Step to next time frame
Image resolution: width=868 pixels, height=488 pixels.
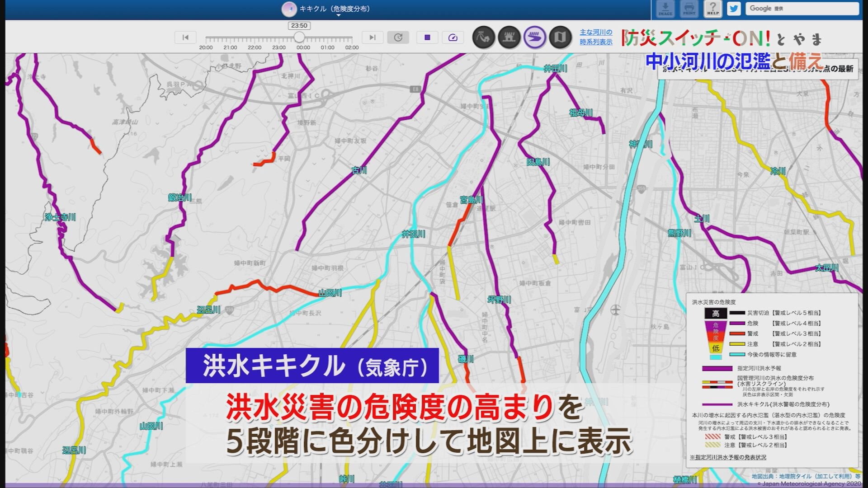pos(372,38)
